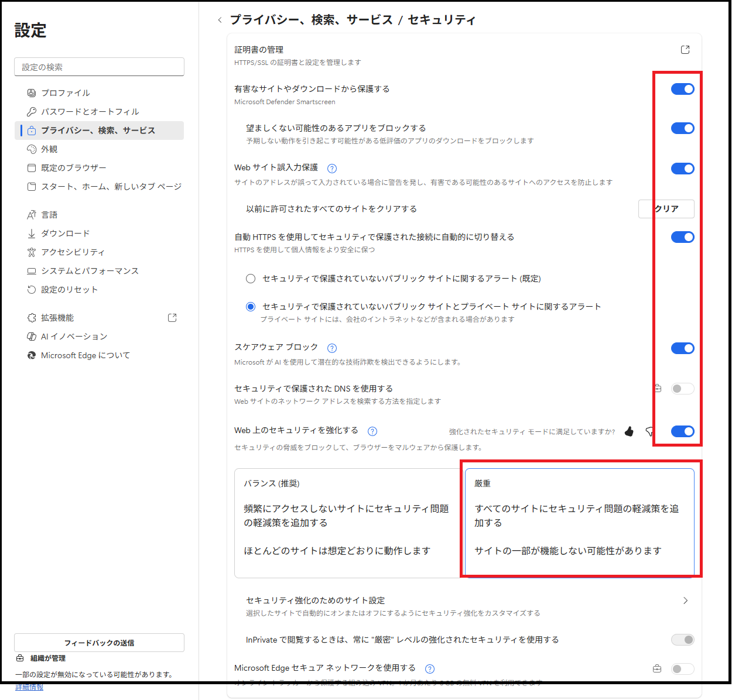Click thumbs up feedback icon
The width and height of the screenshot is (732, 700).
pos(629,431)
